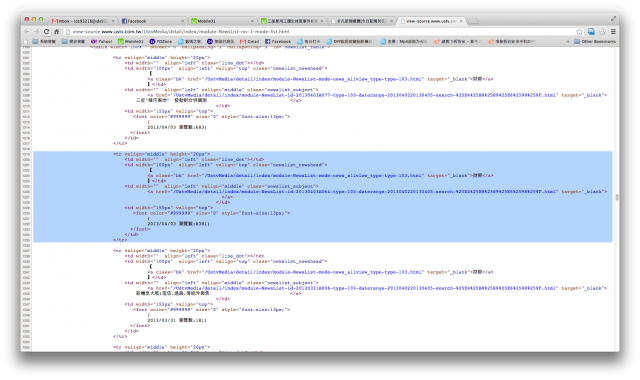Expand the bookmarks bar overflow chevron
640x380 pixels.
coord(568,42)
